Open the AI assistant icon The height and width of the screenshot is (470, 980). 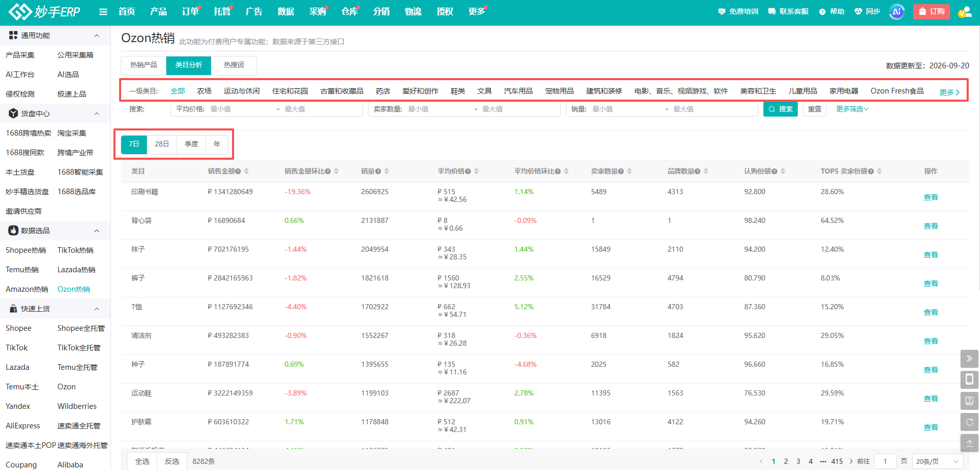(x=897, y=12)
